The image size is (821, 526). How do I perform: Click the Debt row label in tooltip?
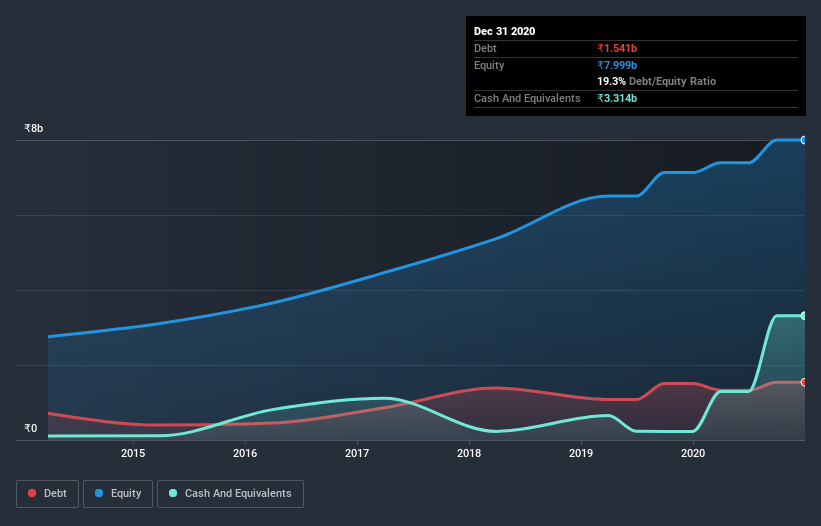coord(485,48)
